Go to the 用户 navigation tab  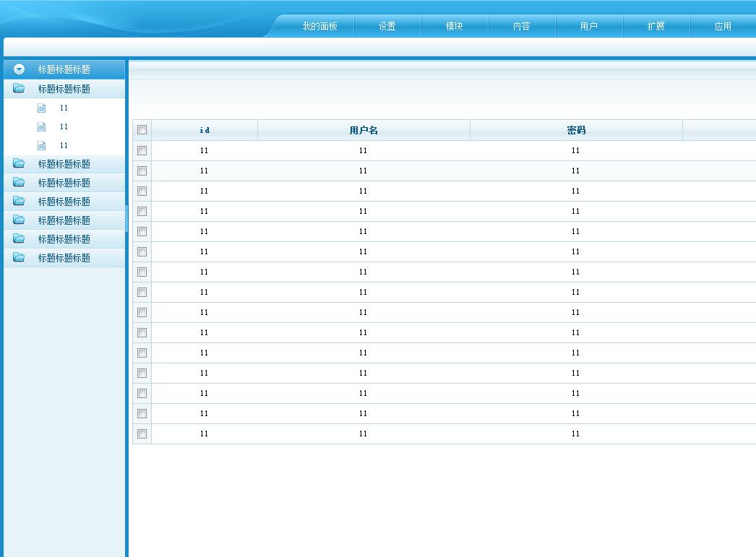point(588,26)
